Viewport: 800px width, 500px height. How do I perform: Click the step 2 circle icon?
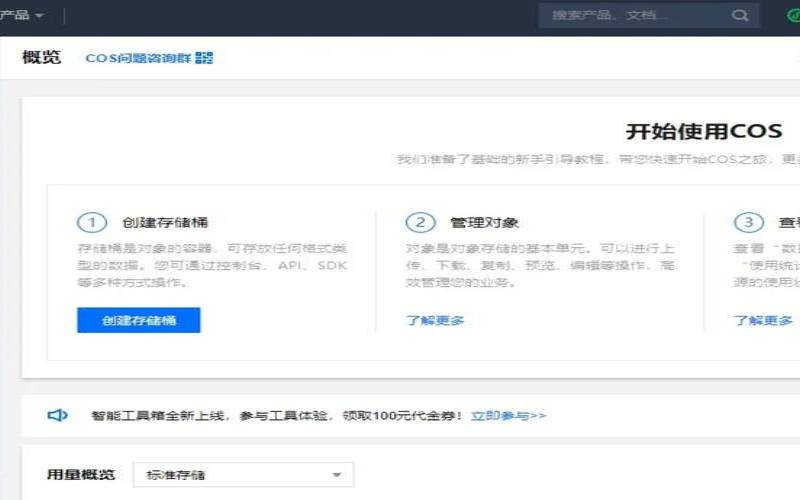click(420, 222)
